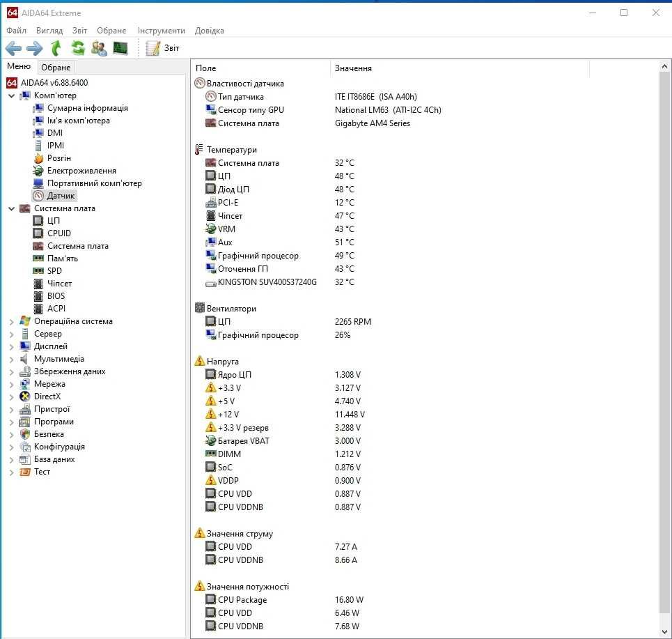
Task: Click the ACPI chip icon
Action: (38, 308)
